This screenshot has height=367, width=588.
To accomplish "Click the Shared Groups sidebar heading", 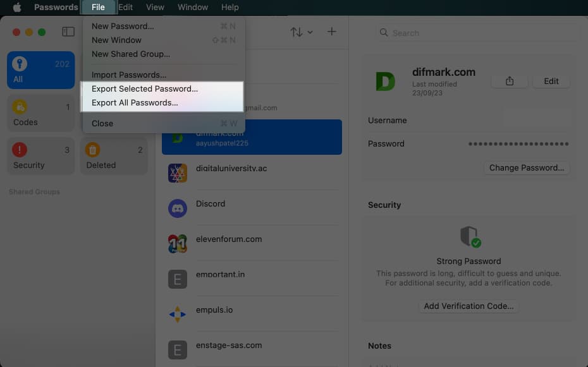I will click(x=35, y=192).
